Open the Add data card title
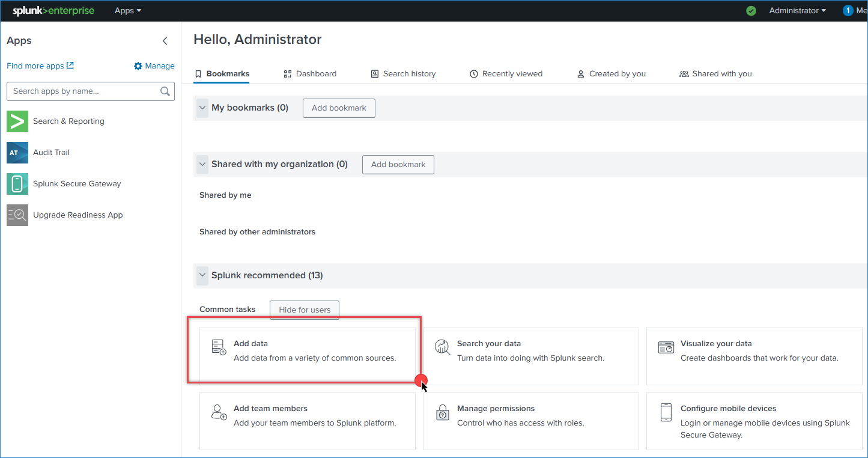Image resolution: width=868 pixels, height=458 pixels. click(250, 344)
